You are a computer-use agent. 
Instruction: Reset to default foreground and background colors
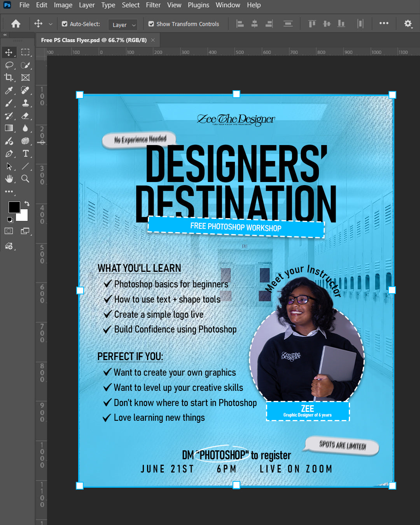(10, 220)
